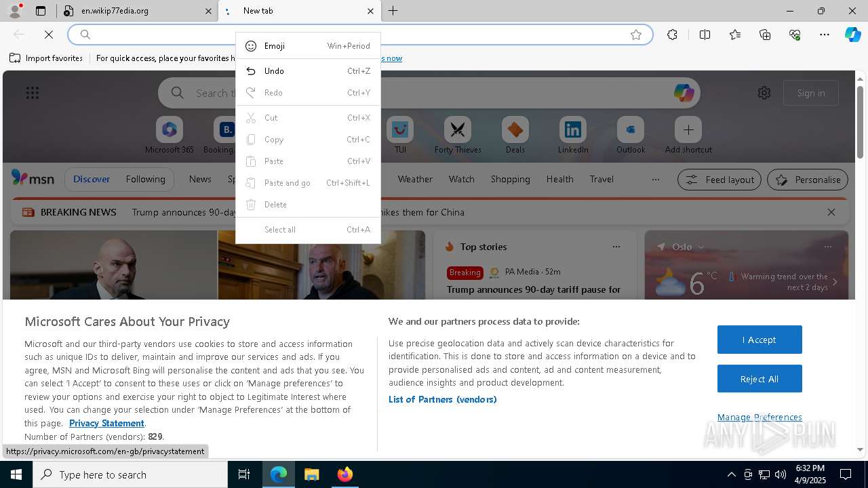868x488 pixels.
Task: Open the Outlook shortcut tile
Action: click(x=631, y=135)
